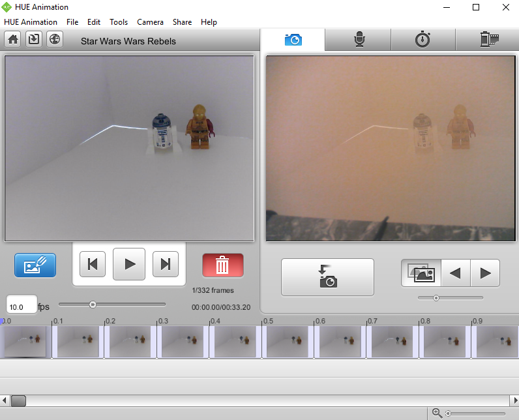Image resolution: width=519 pixels, height=420 pixels.
Task: Open the Share menu
Action: (182, 22)
